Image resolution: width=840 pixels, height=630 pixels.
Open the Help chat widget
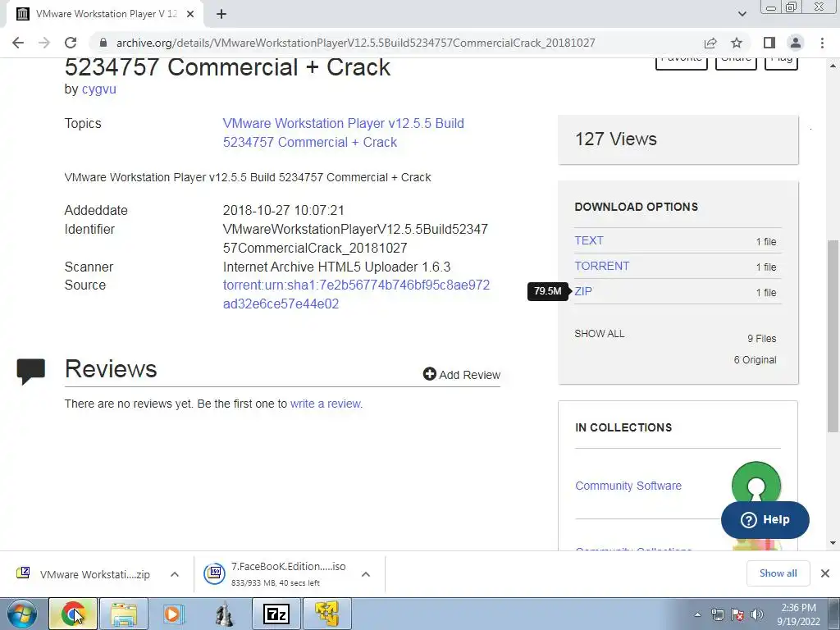pyautogui.click(x=765, y=519)
